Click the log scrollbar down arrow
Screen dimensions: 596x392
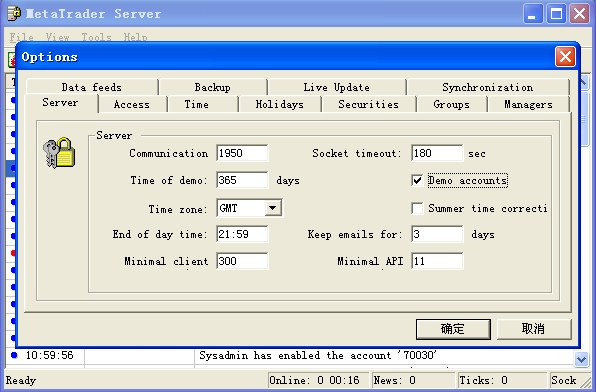click(582, 359)
